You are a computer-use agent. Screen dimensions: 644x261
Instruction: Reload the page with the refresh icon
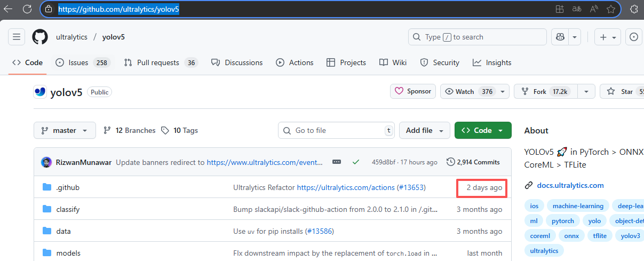[28, 9]
